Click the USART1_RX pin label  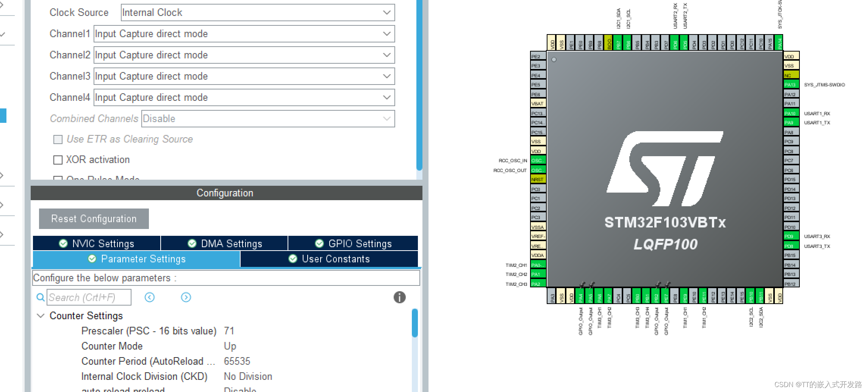[817, 113]
